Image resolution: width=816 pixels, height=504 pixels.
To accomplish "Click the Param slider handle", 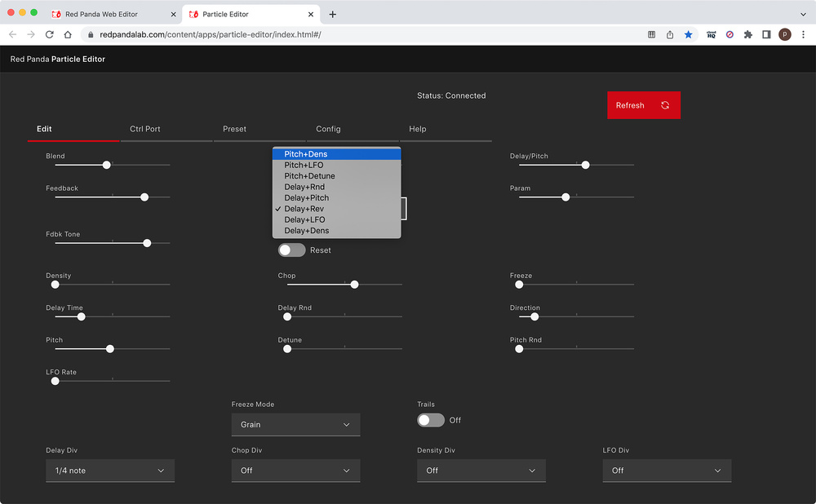I will (565, 197).
